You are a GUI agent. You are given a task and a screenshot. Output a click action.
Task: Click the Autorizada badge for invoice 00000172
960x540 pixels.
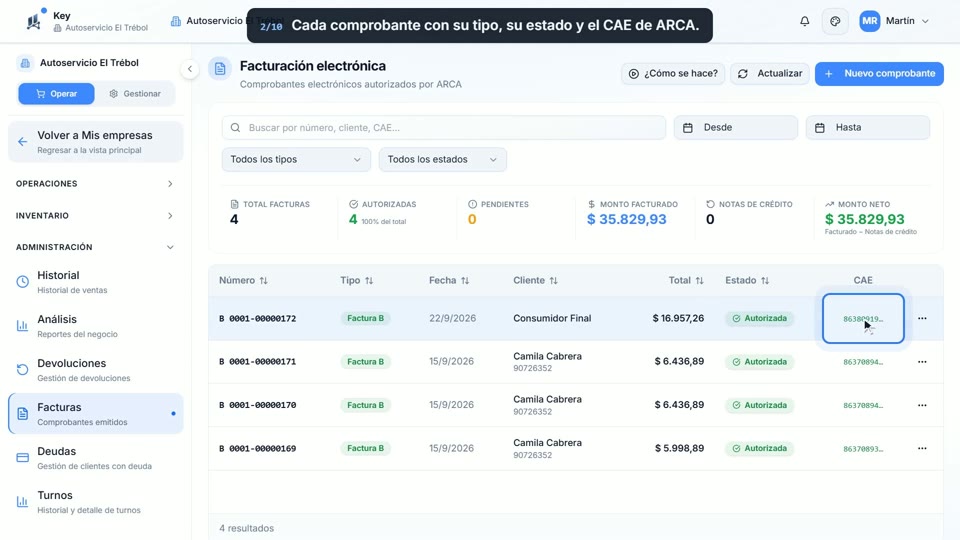point(759,318)
